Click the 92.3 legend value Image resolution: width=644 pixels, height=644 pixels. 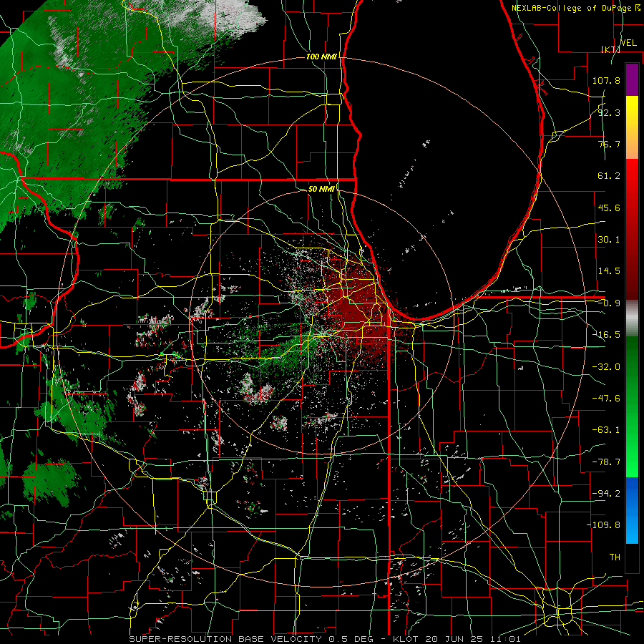[x=609, y=112]
